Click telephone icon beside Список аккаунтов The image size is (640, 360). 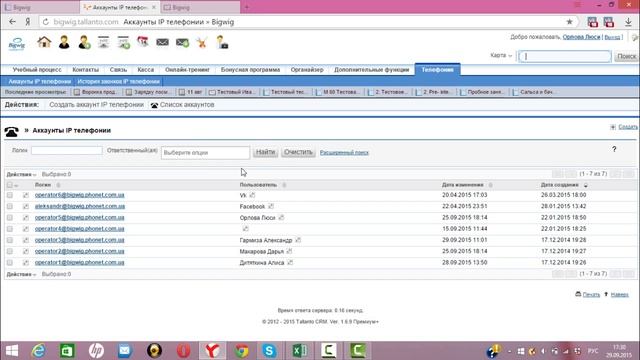click(x=154, y=105)
